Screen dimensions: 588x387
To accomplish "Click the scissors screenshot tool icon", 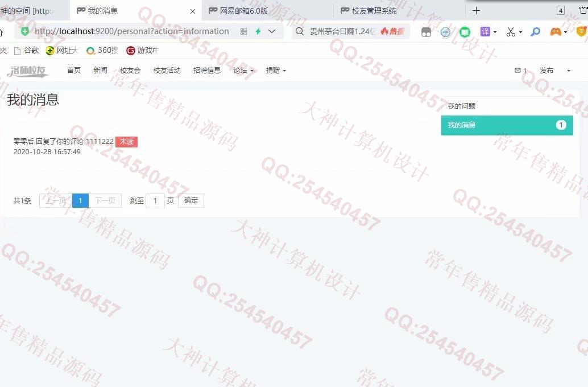I will tap(510, 32).
